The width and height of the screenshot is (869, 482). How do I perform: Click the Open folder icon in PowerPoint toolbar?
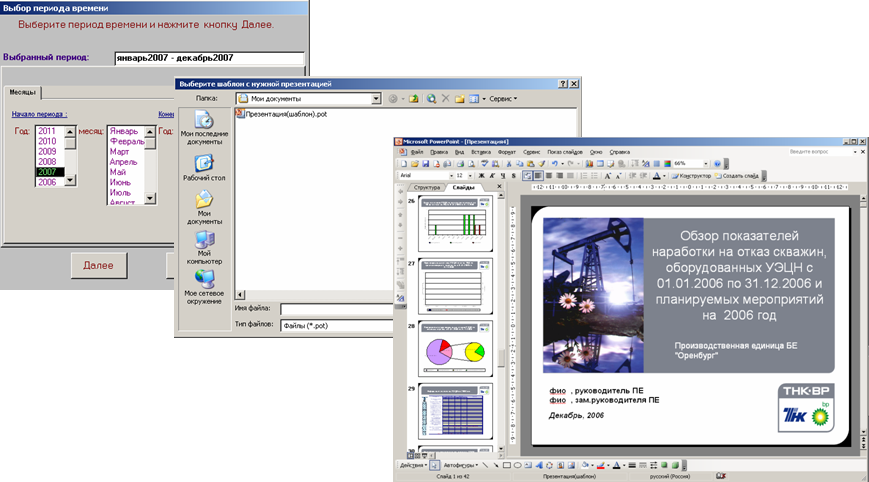415,163
